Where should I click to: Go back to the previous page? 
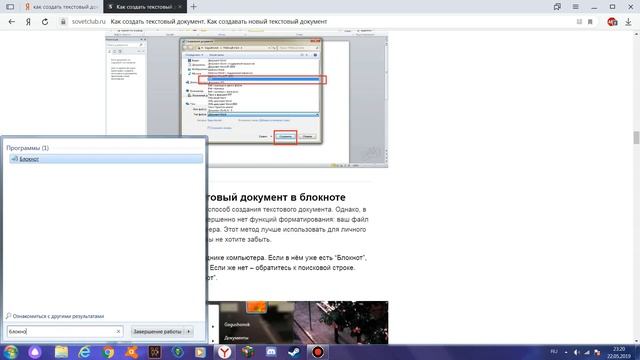coord(11,22)
